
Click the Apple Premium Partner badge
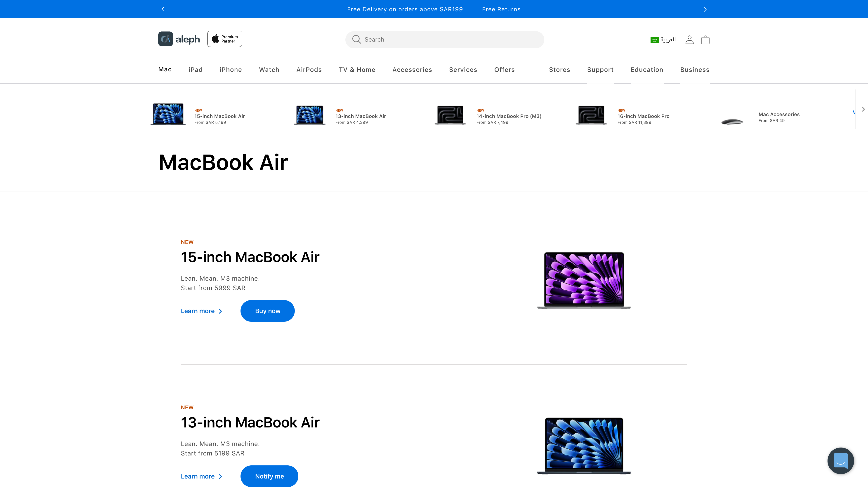(x=224, y=39)
